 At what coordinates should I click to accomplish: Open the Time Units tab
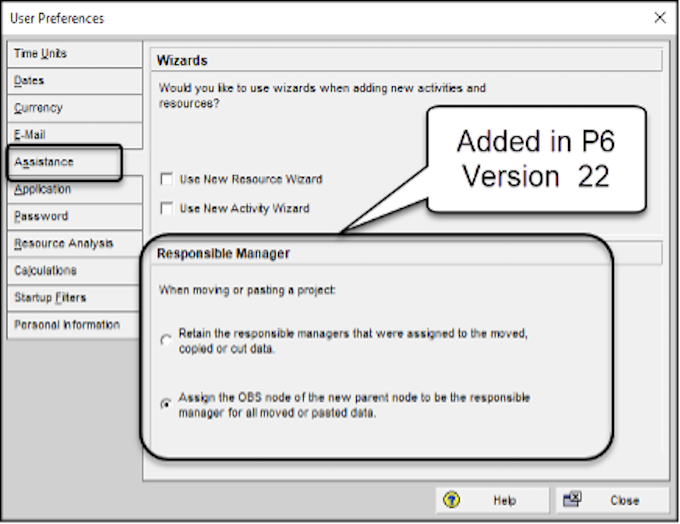point(75,54)
